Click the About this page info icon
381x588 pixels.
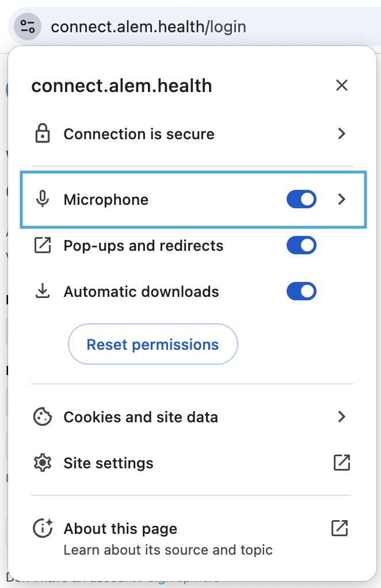[43, 528]
